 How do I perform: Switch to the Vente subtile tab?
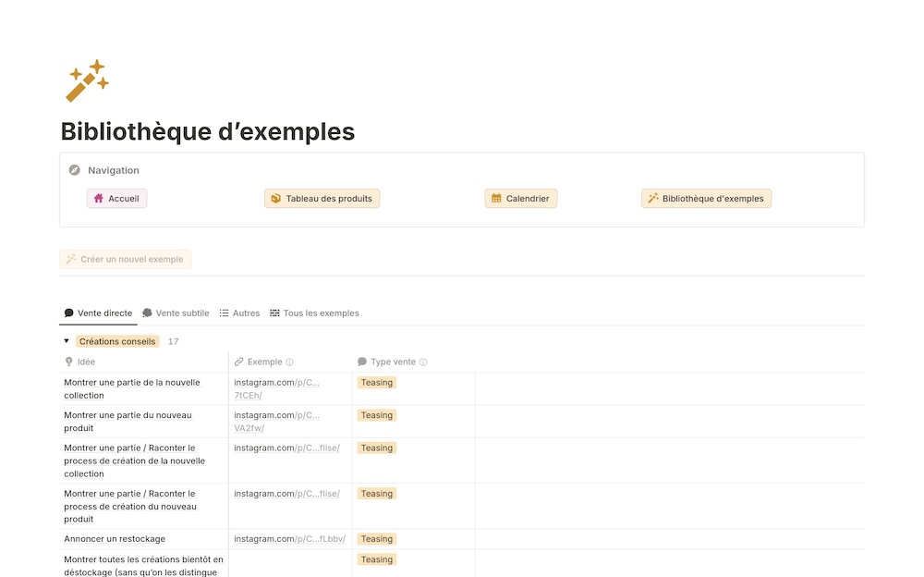point(176,313)
